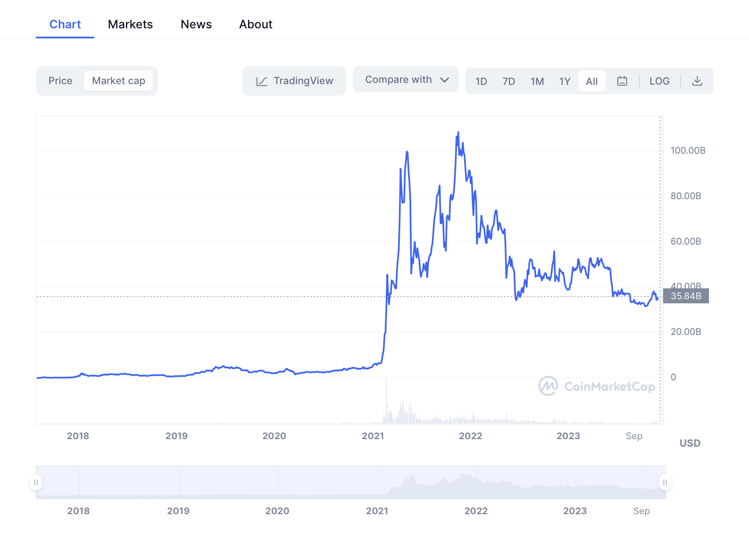Expand the Compare with dropdown
The height and width of the screenshot is (560, 749).
coord(398,80)
